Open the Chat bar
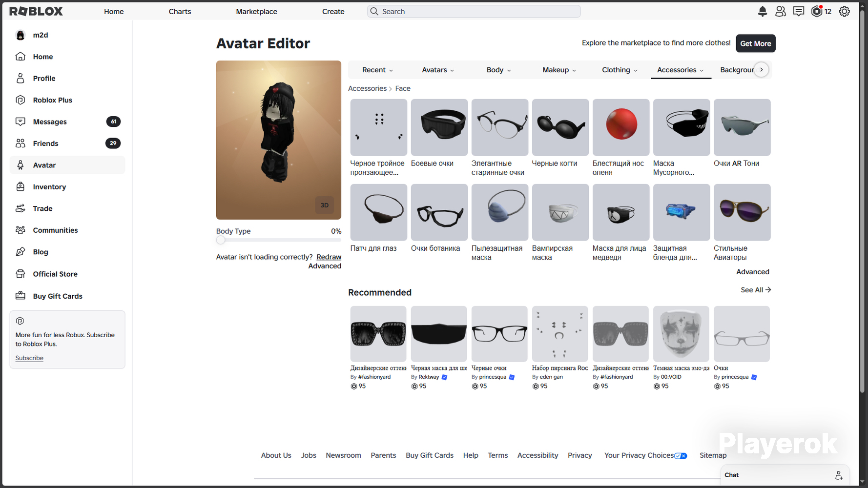 785,475
